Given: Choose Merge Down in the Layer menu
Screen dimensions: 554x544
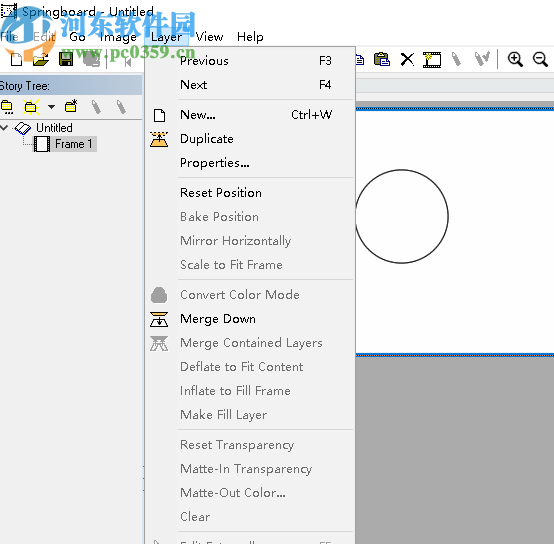Looking at the screenshot, I should click(x=249, y=319).
